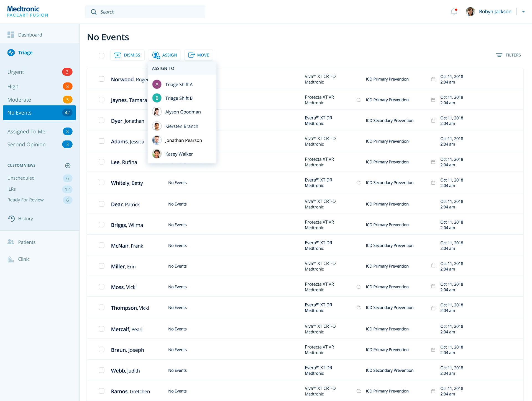The height and width of the screenshot is (401, 532).
Task: Click the 42 badge on No Events
Action: tap(67, 113)
